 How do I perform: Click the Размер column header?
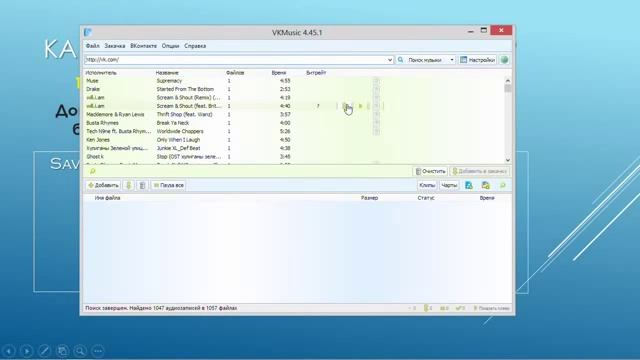coord(369,198)
